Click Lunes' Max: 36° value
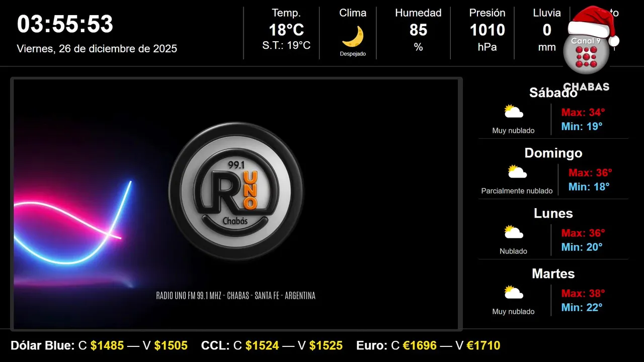The width and height of the screenshot is (644, 362). [583, 233]
